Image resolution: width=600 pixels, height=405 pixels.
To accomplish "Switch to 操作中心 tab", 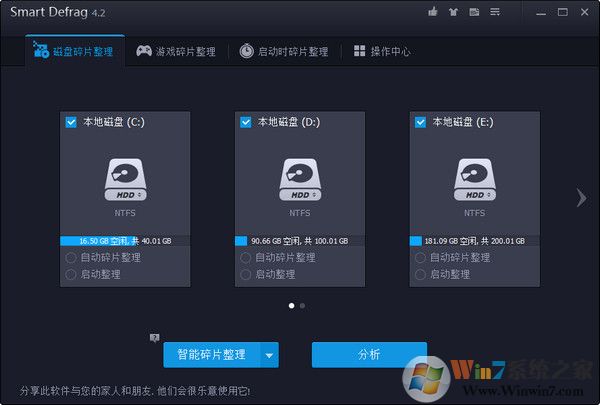I will [x=382, y=51].
